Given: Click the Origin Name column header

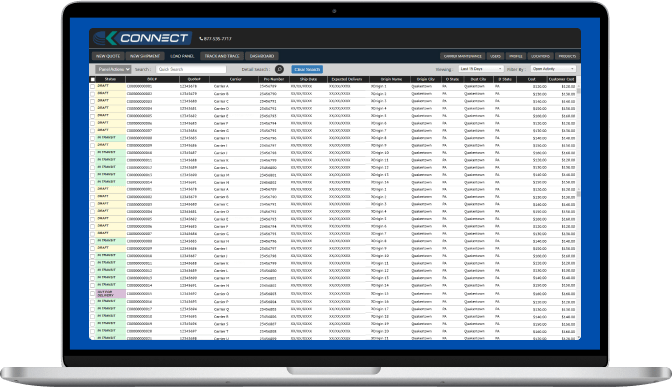Looking at the screenshot, I should click(391, 79).
